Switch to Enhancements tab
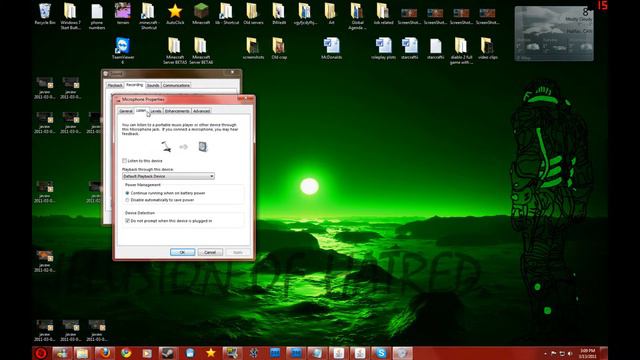 [177, 111]
